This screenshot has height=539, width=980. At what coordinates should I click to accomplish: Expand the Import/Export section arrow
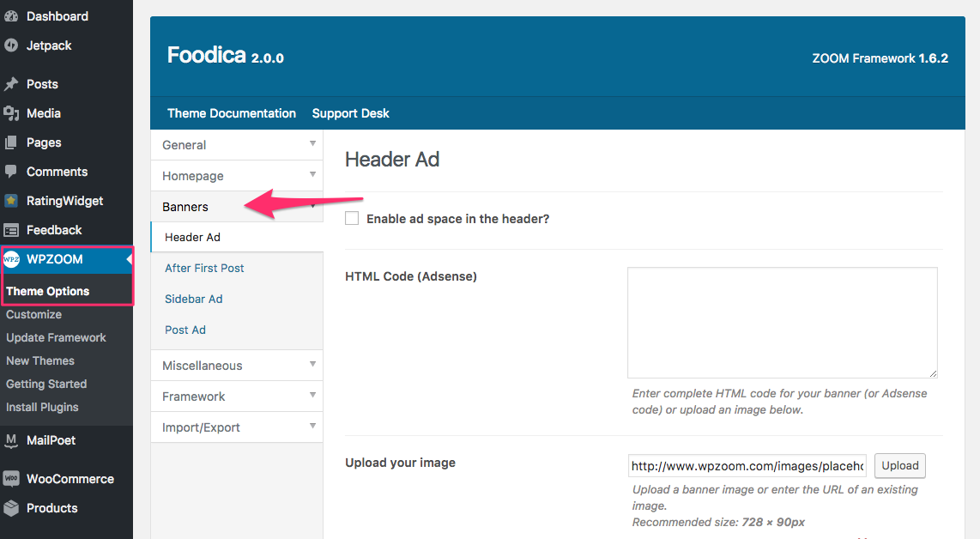click(x=312, y=426)
